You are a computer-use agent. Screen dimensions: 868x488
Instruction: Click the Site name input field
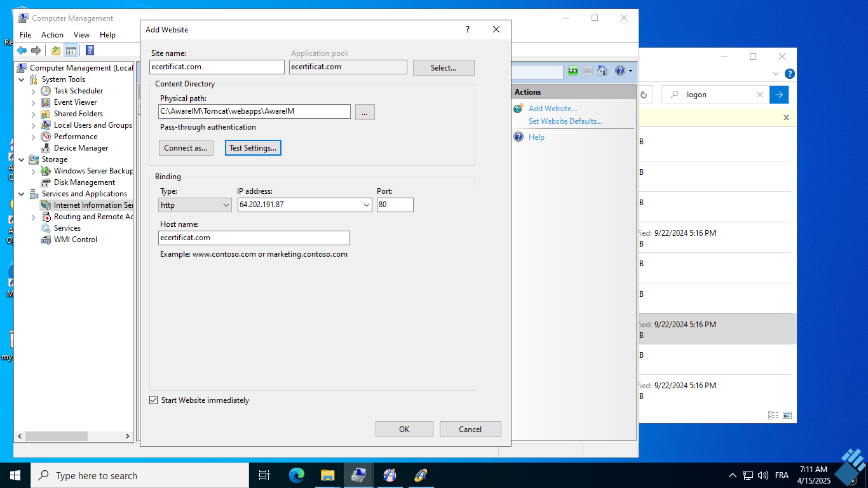[217, 67]
